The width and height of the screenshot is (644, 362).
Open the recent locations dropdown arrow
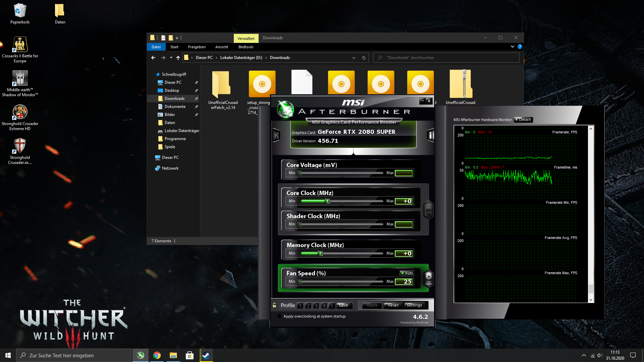click(171, 58)
